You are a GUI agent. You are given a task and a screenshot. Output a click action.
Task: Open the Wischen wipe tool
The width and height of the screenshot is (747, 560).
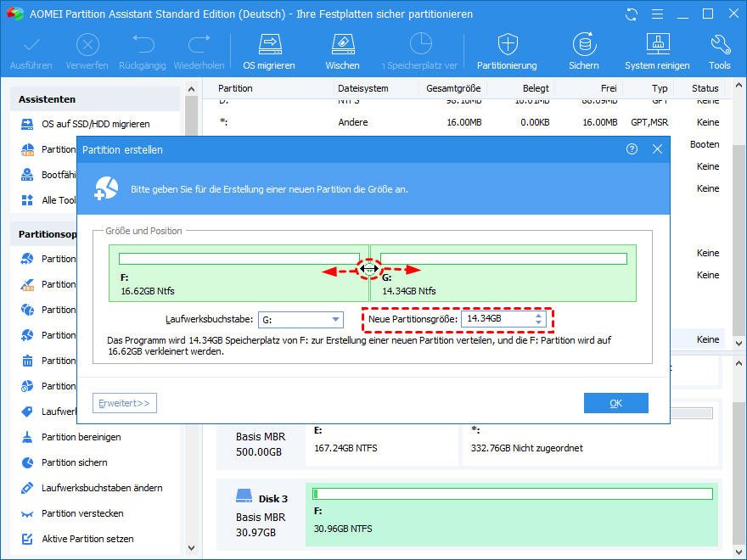(343, 52)
